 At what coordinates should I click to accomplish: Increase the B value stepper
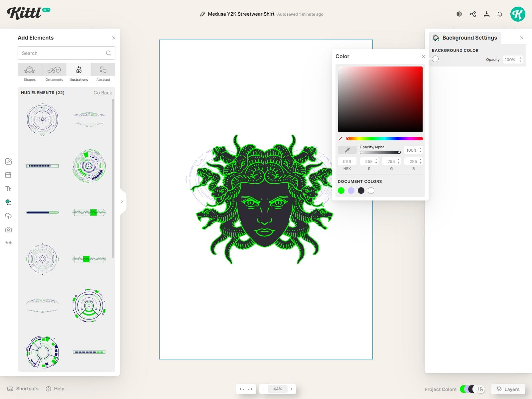(x=421, y=160)
